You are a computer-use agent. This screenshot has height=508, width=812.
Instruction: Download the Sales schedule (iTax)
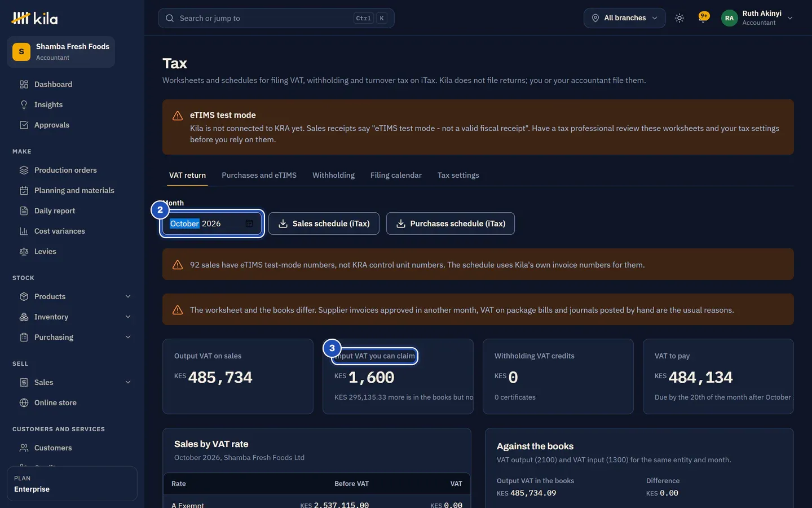[324, 224]
